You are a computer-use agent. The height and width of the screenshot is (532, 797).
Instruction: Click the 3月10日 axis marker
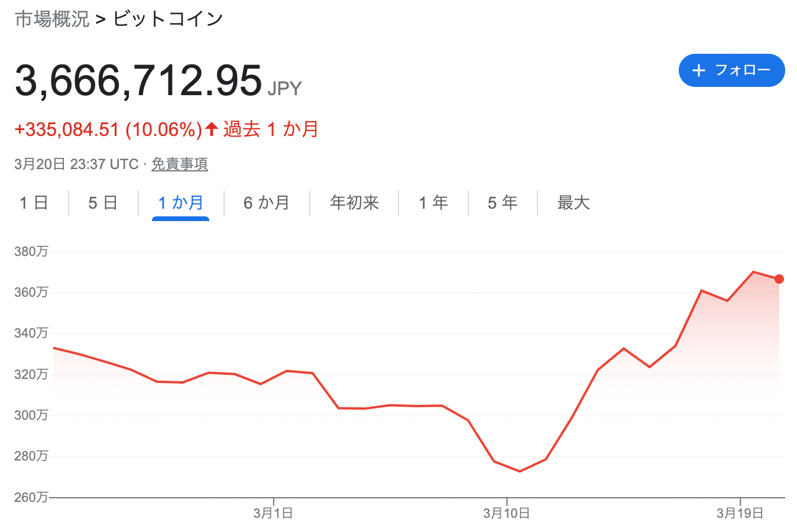(x=507, y=512)
